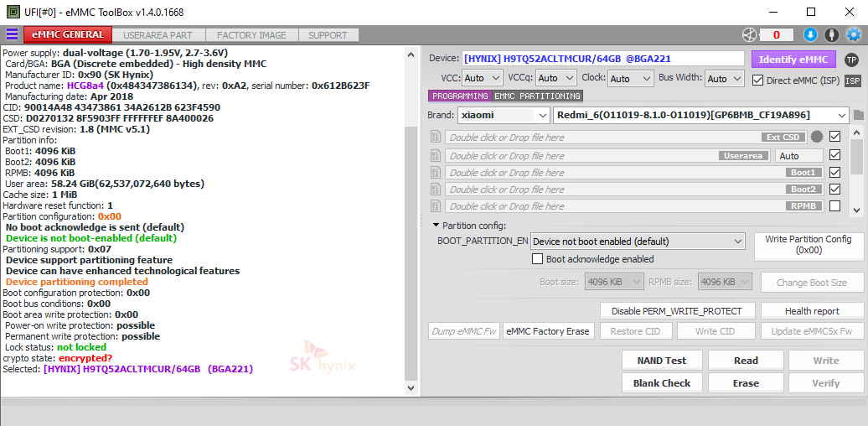Collapse the Partition config section
This screenshot has height=426, width=868.
pyautogui.click(x=437, y=226)
